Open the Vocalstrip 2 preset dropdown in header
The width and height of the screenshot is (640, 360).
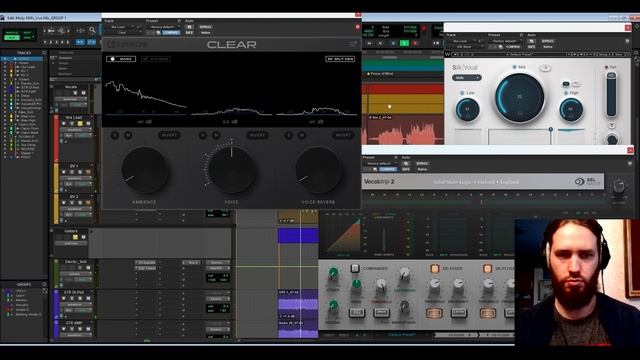tap(379, 163)
